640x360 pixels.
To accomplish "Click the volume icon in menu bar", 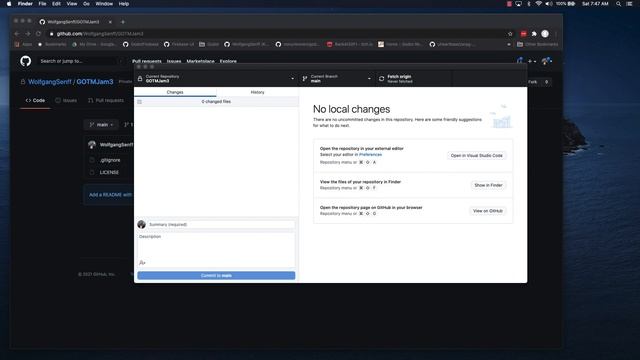I will pos(549,4).
